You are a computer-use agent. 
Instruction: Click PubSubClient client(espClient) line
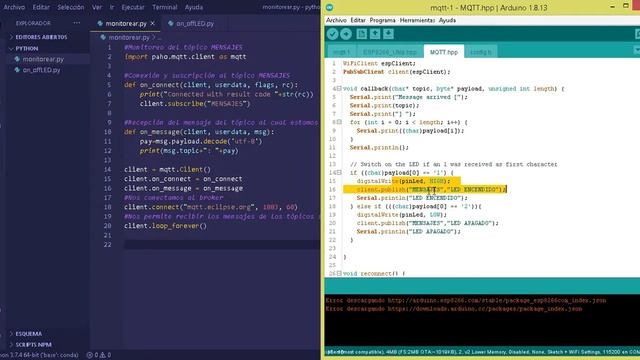(x=396, y=72)
